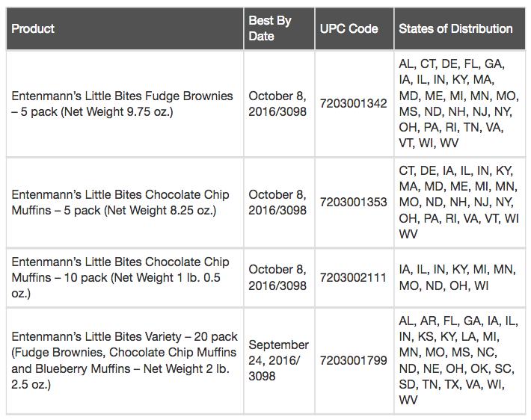
Task: Click the 10 pack muffins states list
Action: coord(460,278)
